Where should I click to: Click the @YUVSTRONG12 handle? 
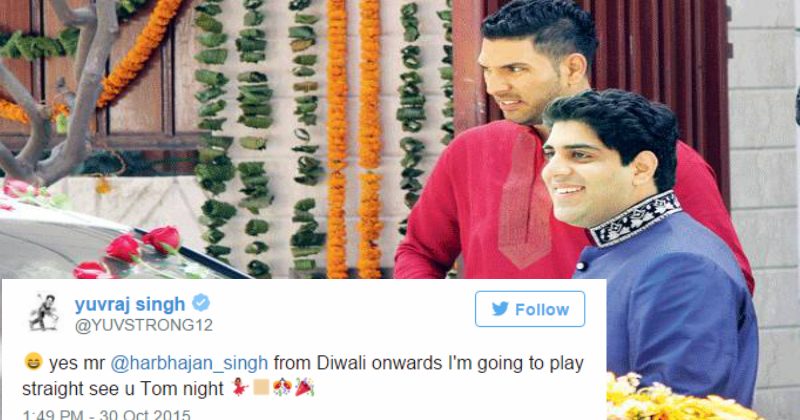point(143,325)
